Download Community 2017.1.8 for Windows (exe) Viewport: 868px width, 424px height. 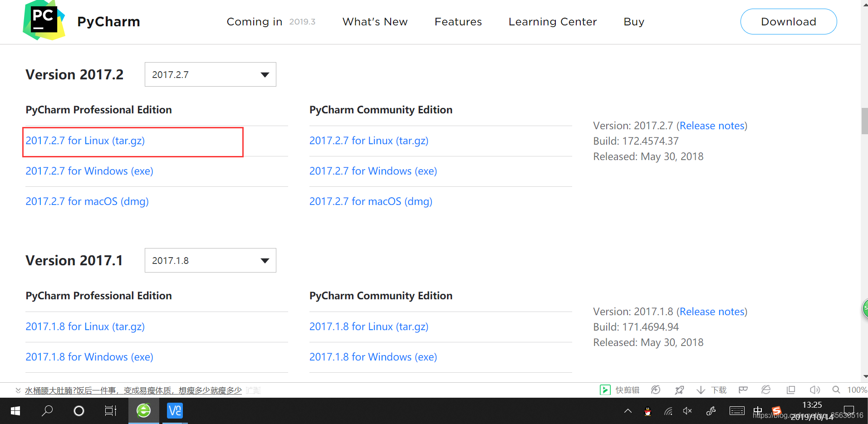click(x=373, y=357)
